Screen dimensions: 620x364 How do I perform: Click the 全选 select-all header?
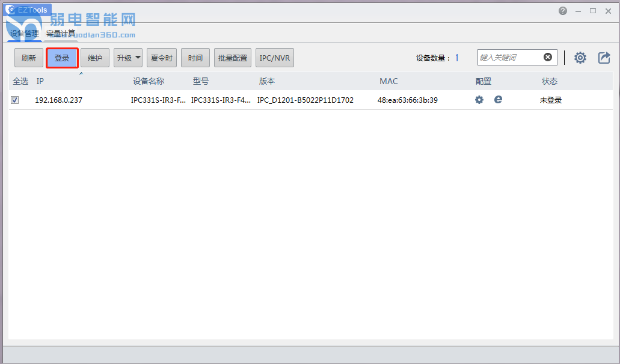[20, 81]
